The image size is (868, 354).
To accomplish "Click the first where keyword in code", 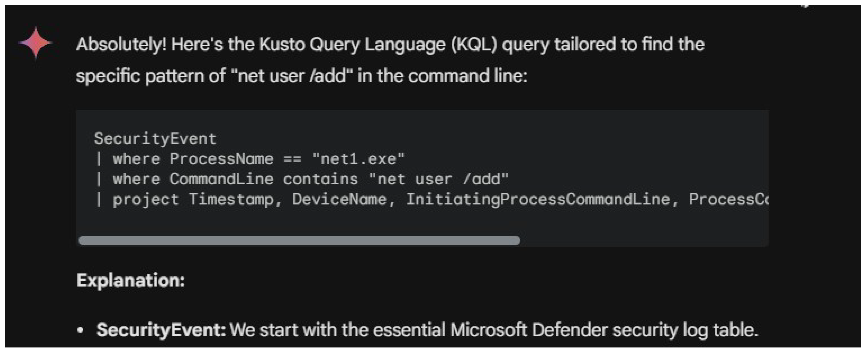I will (136, 159).
